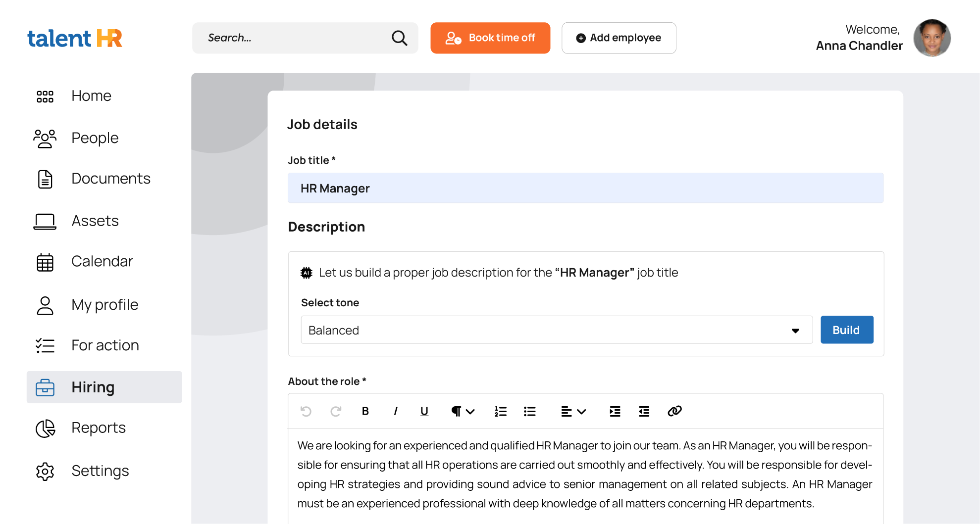
Task: Insert a numbered list
Action: tap(500, 411)
